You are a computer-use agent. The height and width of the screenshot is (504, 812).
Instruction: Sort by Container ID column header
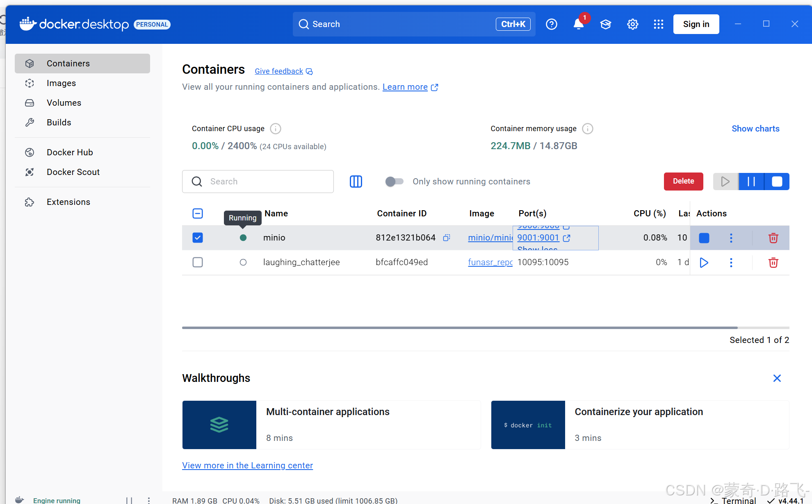coord(401,213)
